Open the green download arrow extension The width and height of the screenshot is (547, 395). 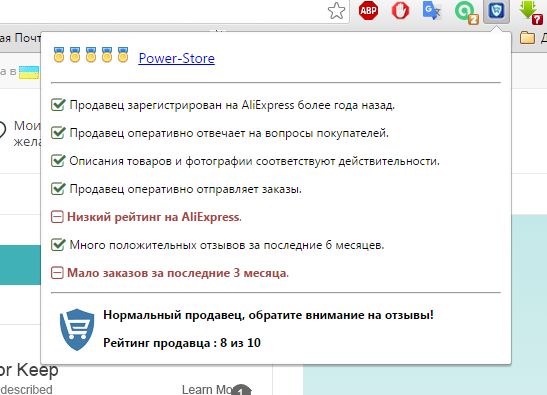[531, 12]
